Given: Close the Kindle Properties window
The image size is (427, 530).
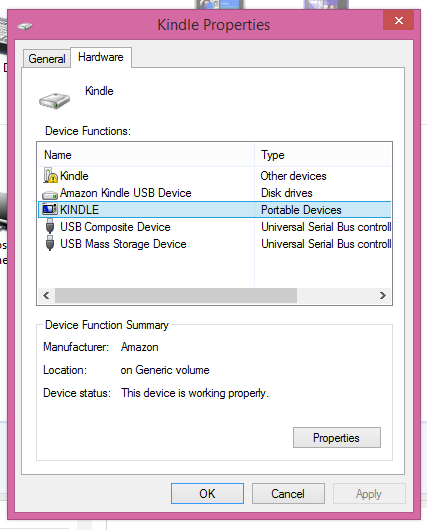Looking at the screenshot, I should tap(399, 20).
